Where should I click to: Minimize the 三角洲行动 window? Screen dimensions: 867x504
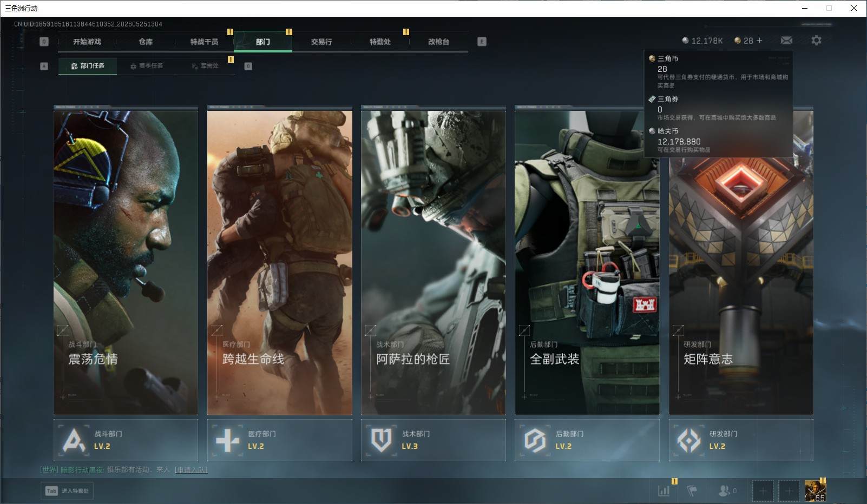(x=805, y=8)
